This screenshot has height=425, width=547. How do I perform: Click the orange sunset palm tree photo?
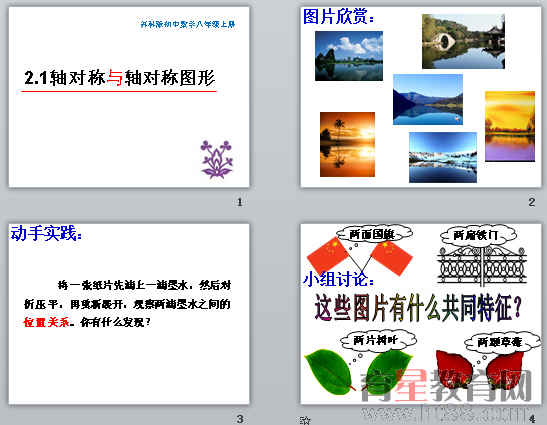click(347, 144)
